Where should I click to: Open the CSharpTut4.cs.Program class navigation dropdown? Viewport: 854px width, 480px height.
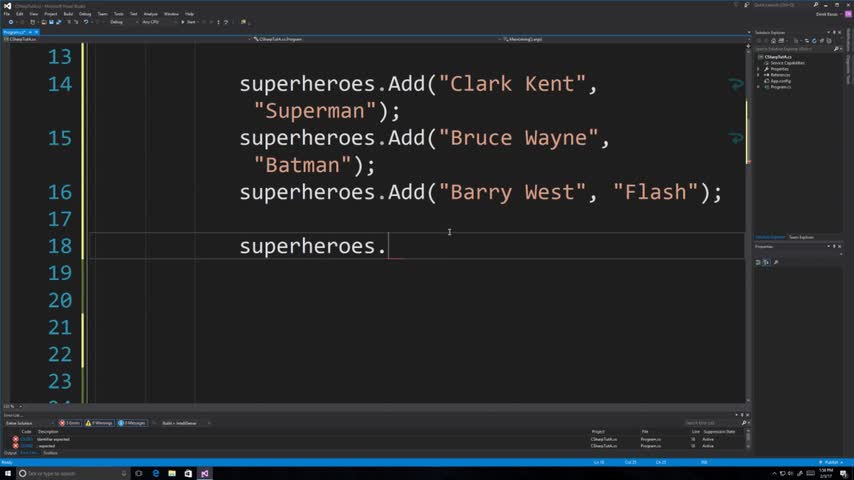[x=374, y=39]
